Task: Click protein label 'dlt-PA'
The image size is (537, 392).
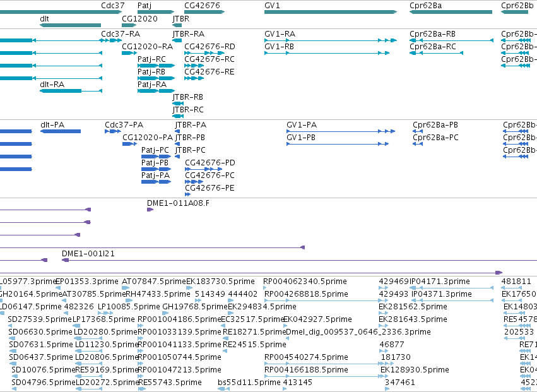Action: (52, 125)
